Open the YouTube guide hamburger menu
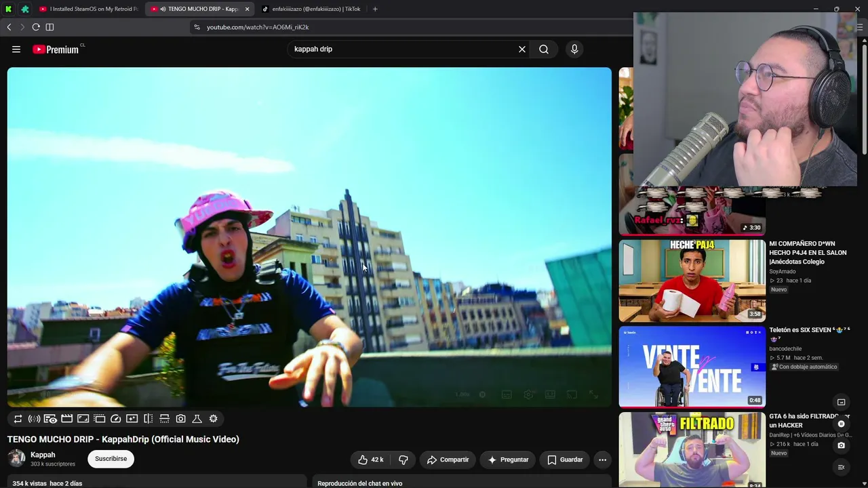The height and width of the screenshot is (488, 868). tap(16, 49)
